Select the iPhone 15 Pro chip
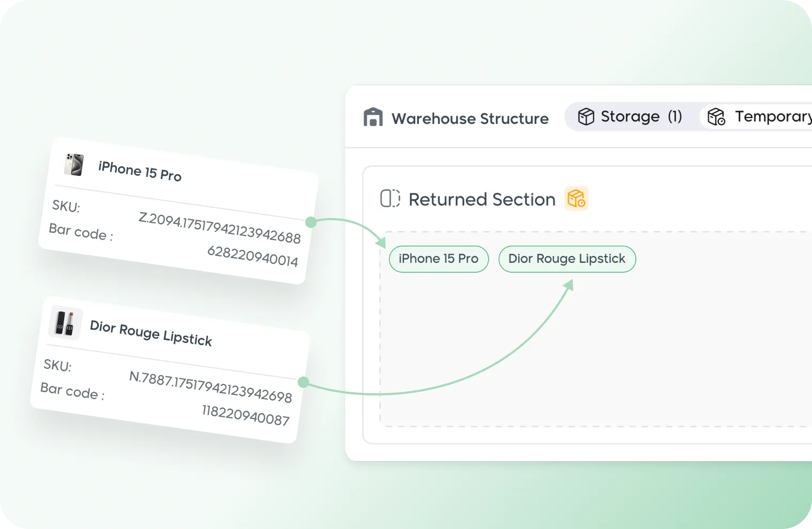The width and height of the screenshot is (812, 529). coord(439,259)
